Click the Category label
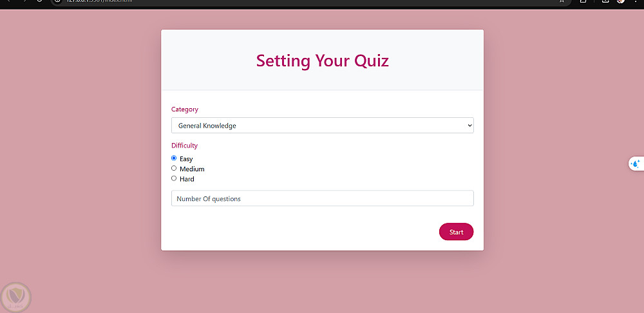644x313 pixels. (x=185, y=109)
